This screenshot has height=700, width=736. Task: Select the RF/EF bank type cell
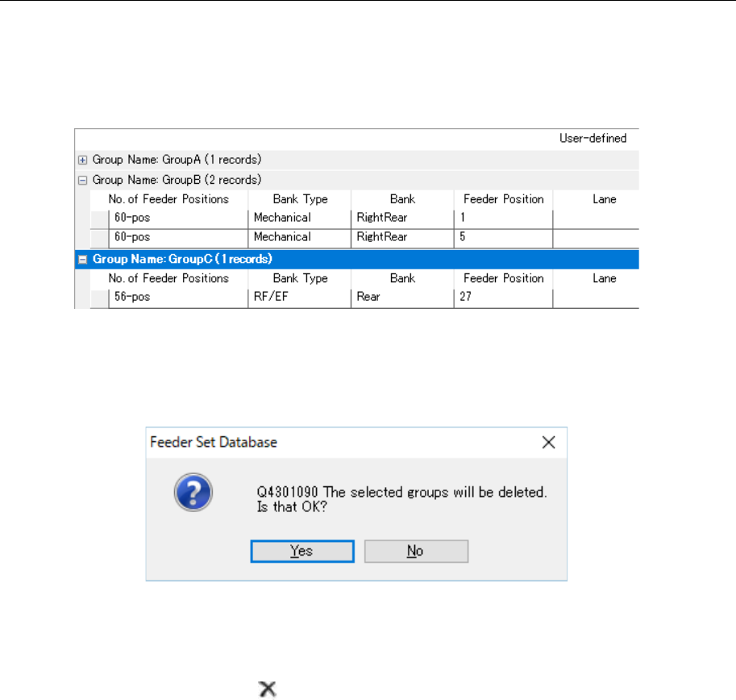(299, 298)
